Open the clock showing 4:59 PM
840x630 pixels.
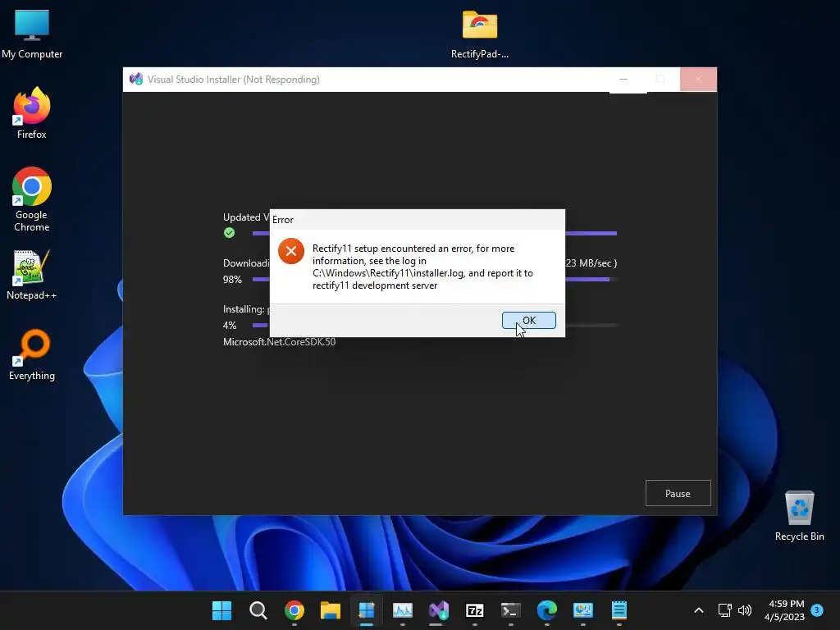point(784,610)
